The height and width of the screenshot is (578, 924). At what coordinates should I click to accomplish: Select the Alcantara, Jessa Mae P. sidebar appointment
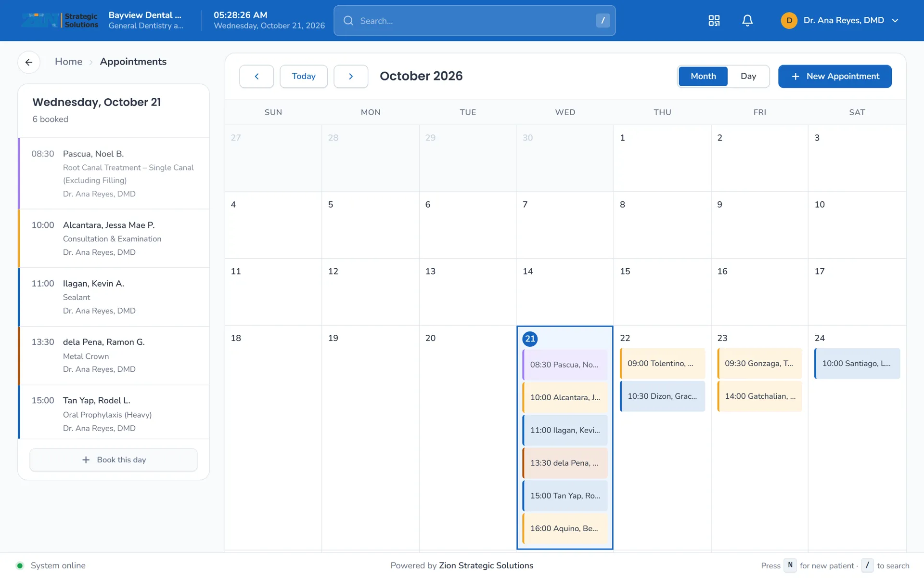[x=114, y=238]
